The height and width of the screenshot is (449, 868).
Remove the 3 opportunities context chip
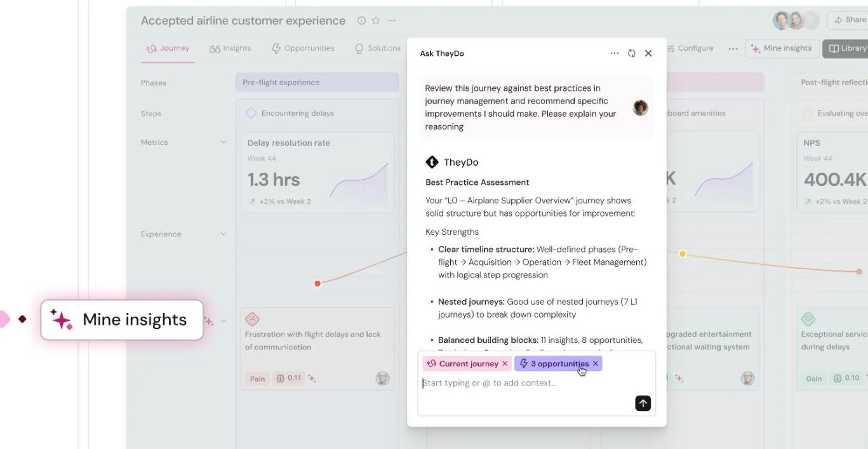[595, 364]
